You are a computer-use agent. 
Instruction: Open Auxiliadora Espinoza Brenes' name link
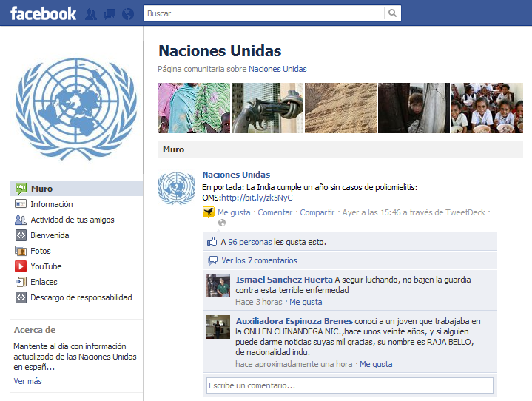tap(294, 321)
